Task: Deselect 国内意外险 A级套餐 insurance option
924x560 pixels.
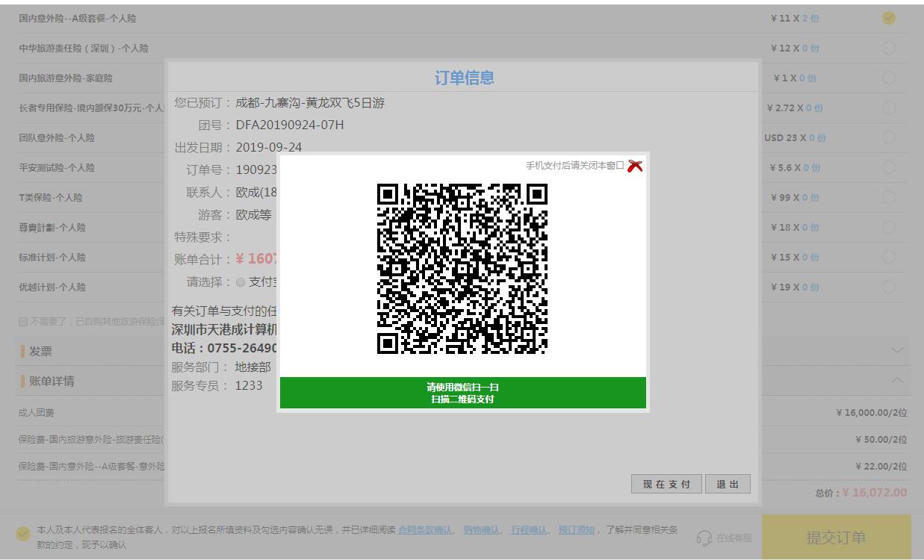Action: click(889, 18)
